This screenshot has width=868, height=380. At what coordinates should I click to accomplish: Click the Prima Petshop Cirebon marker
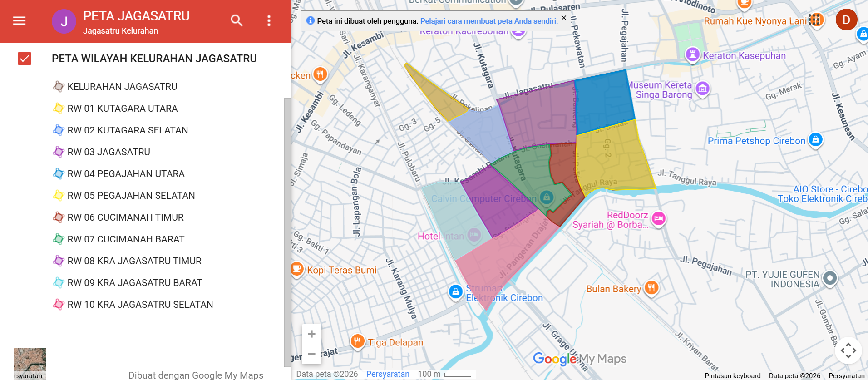click(x=815, y=139)
